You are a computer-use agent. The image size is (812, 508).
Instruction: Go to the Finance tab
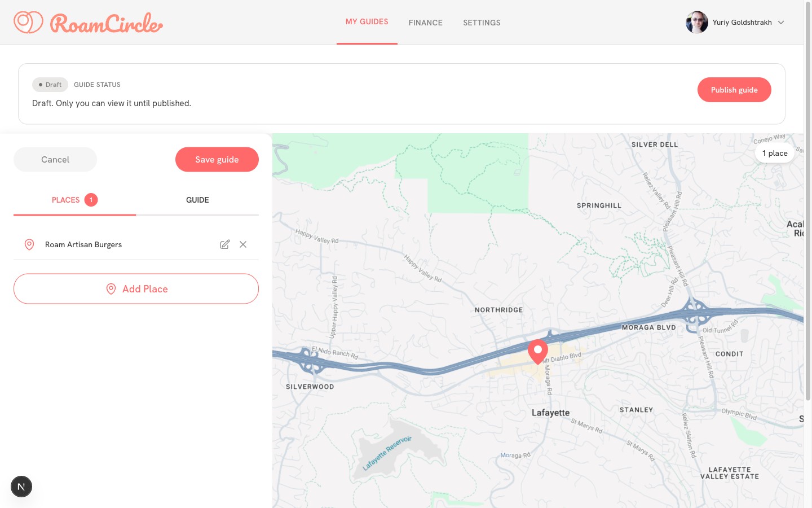426,23
